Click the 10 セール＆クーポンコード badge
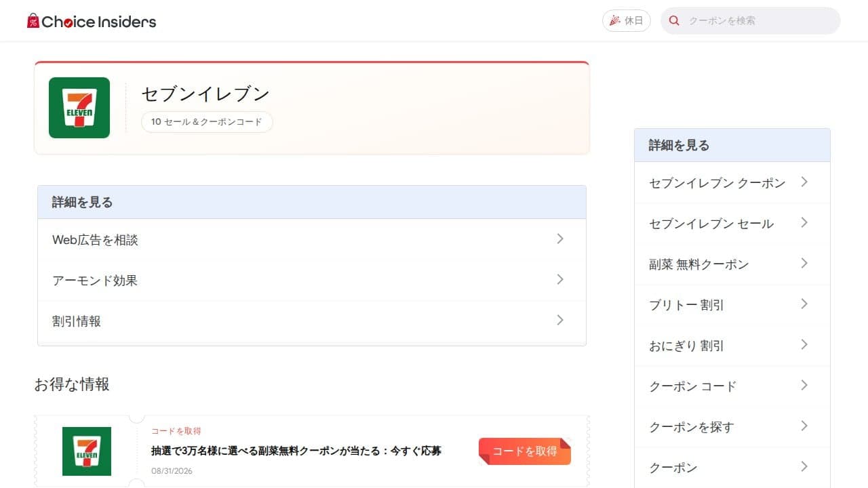 click(x=207, y=122)
